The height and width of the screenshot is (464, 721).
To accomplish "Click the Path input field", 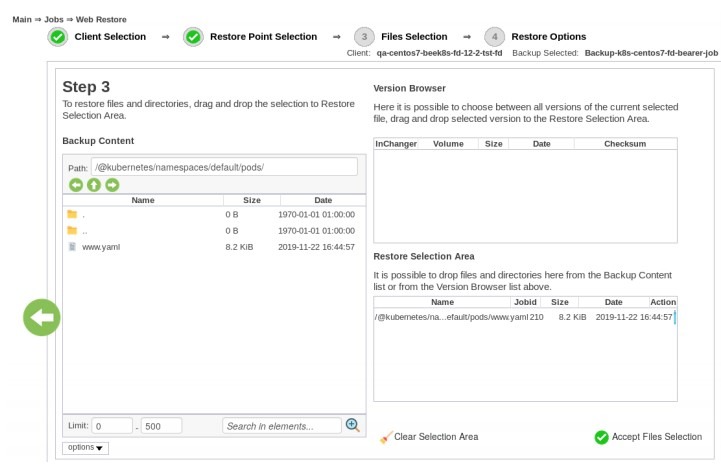I will click(x=224, y=167).
